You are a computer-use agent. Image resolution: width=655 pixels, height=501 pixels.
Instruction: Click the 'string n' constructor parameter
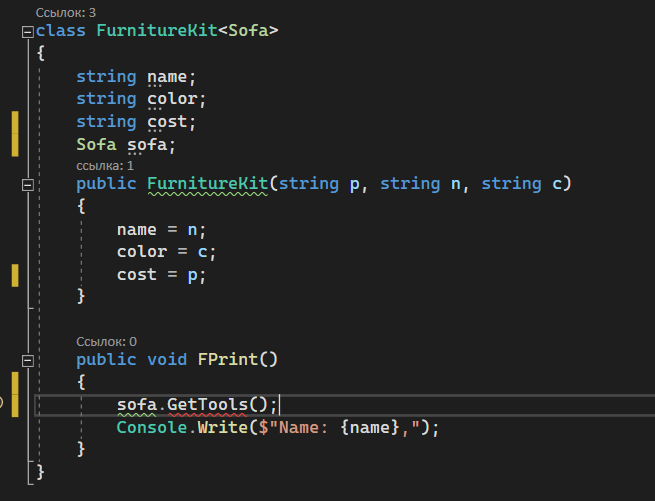pyautogui.click(x=420, y=184)
